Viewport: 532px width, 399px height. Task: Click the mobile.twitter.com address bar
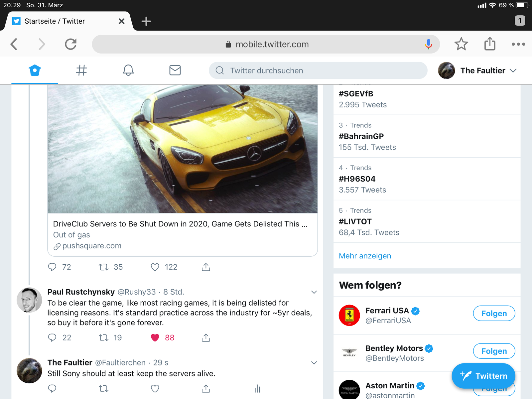pyautogui.click(x=266, y=44)
